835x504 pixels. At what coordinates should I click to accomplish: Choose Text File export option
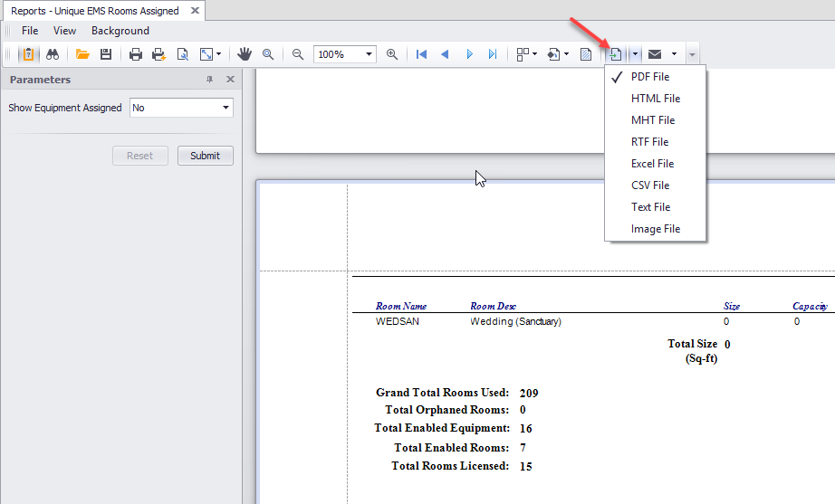pyautogui.click(x=655, y=207)
